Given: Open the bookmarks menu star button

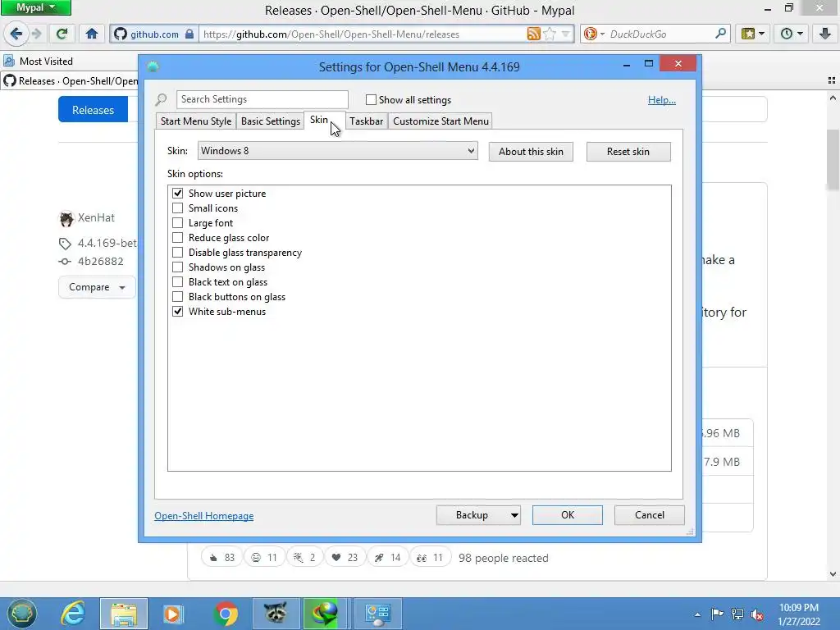Looking at the screenshot, I should 753,34.
